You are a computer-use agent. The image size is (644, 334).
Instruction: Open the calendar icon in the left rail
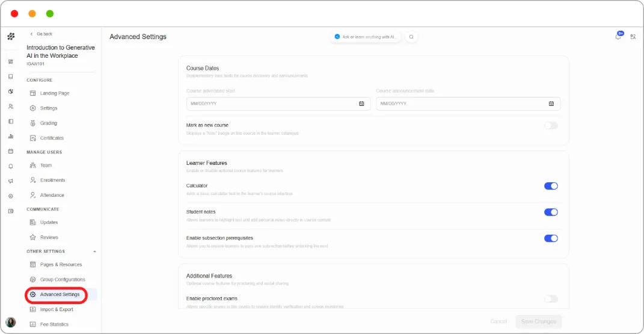(11, 151)
